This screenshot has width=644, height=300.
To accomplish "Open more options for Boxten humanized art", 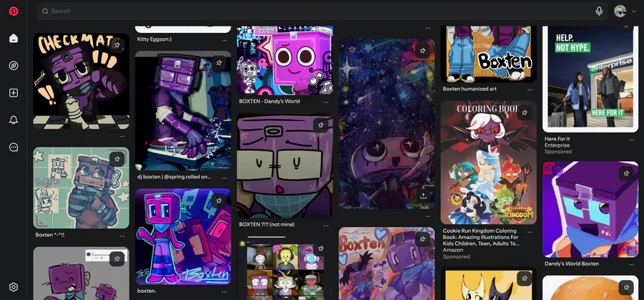I will 530,90.
